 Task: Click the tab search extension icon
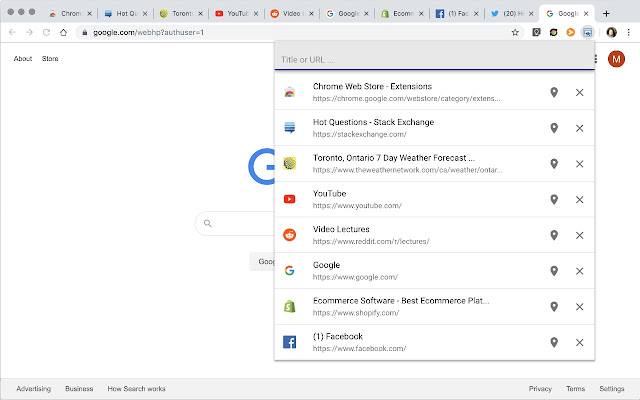587,32
